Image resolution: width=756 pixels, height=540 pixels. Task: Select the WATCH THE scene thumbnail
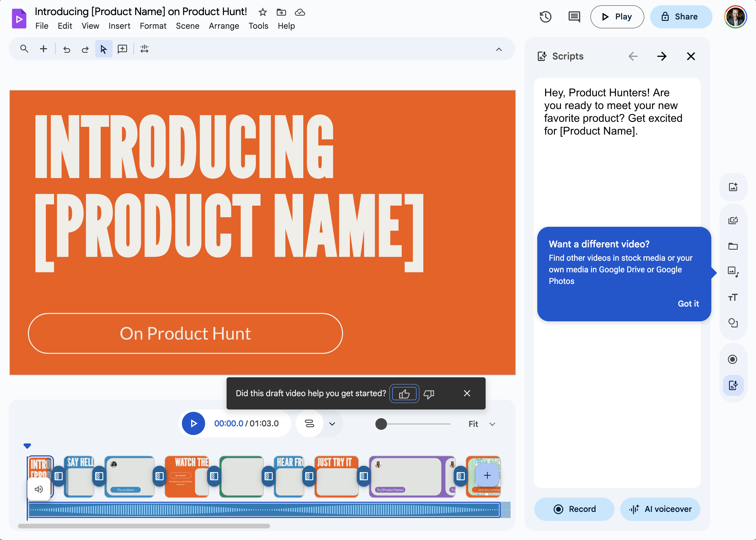pyautogui.click(x=187, y=476)
